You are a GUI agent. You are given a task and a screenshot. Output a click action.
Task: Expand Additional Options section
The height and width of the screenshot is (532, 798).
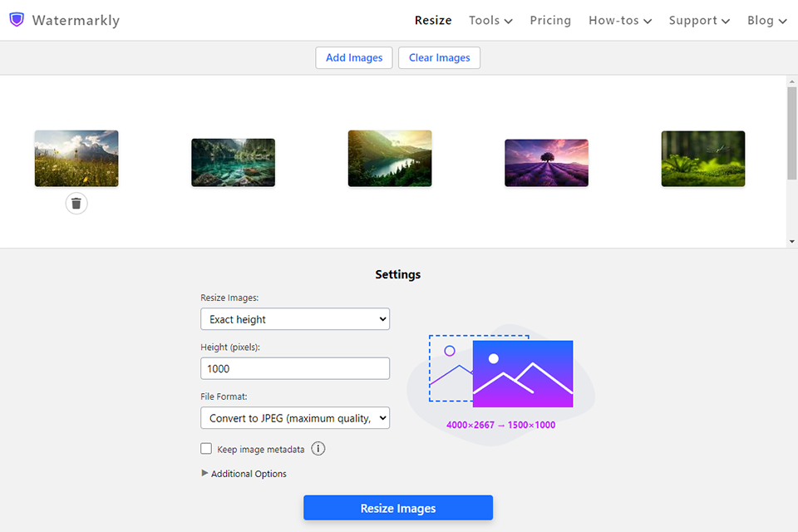click(x=244, y=474)
